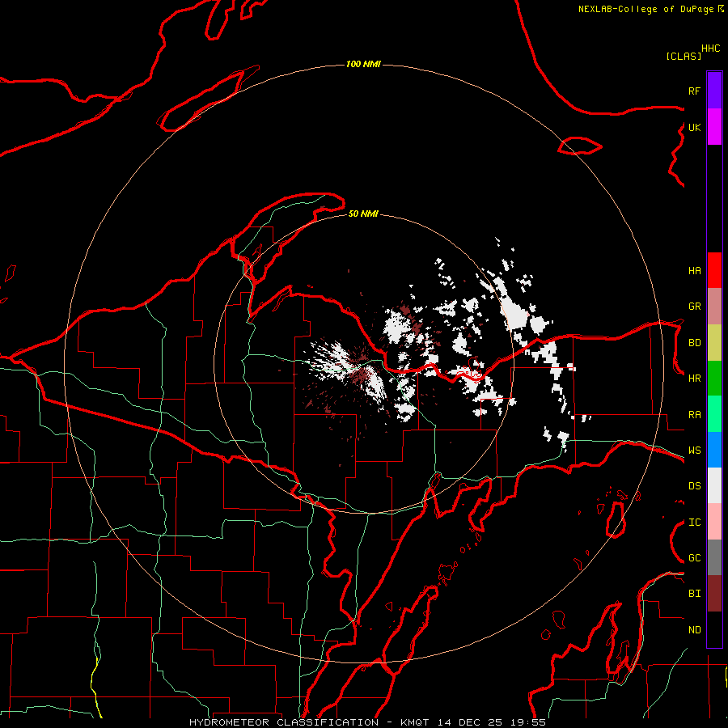Click the BD legend label
The width and height of the screenshot is (728, 728).
pyautogui.click(x=694, y=343)
